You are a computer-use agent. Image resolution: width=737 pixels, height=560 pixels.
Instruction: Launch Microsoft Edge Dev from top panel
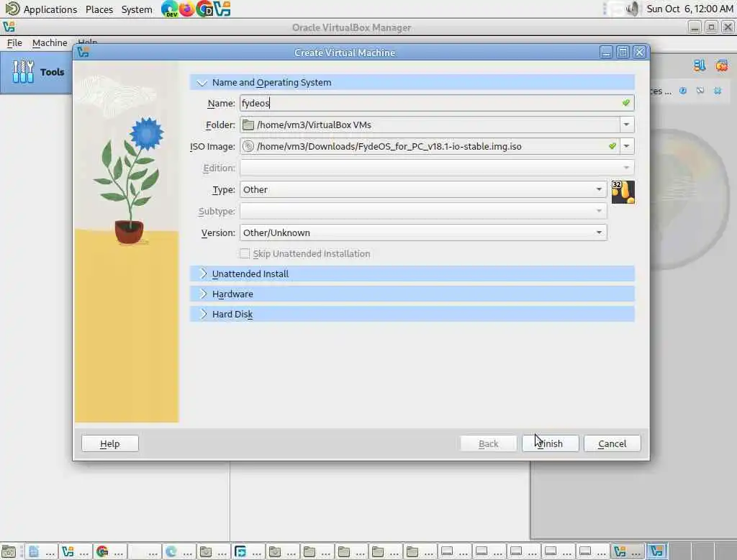[169, 9]
